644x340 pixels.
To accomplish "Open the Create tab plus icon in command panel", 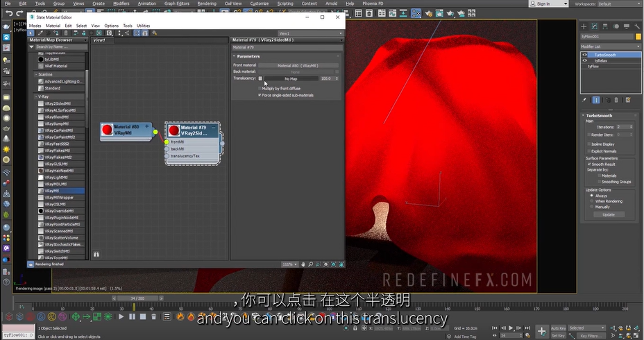I will pyautogui.click(x=584, y=26).
